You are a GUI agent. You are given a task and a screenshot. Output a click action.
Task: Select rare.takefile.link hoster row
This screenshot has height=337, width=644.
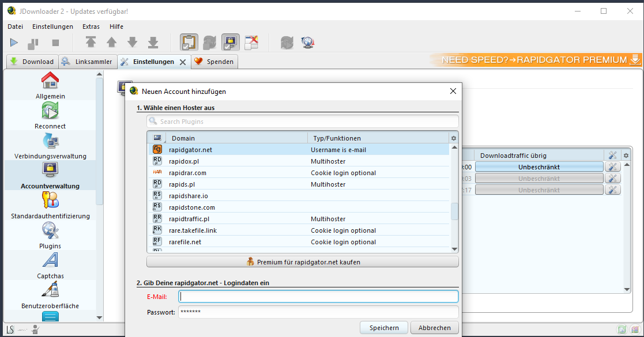coord(299,230)
